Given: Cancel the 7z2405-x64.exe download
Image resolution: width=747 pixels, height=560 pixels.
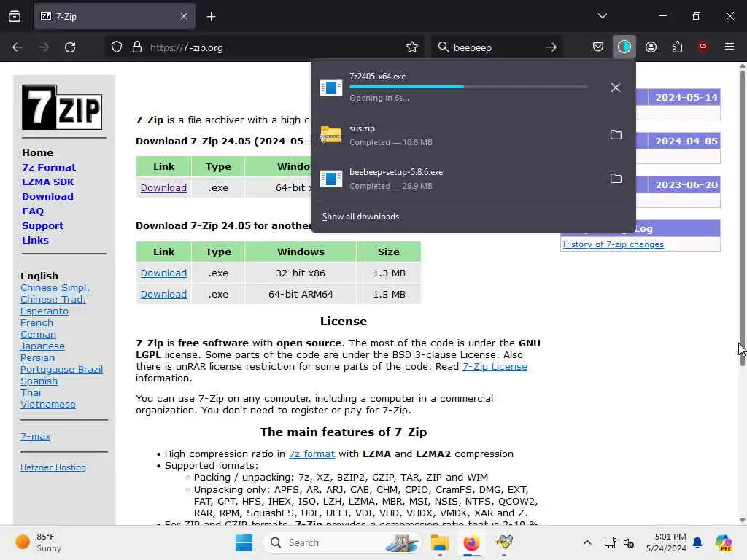Looking at the screenshot, I should [x=616, y=87].
